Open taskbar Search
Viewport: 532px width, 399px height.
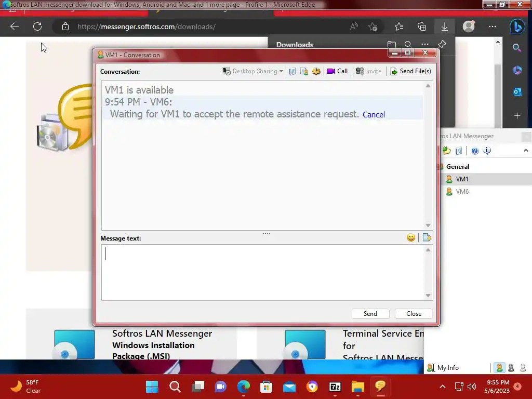[175, 387]
